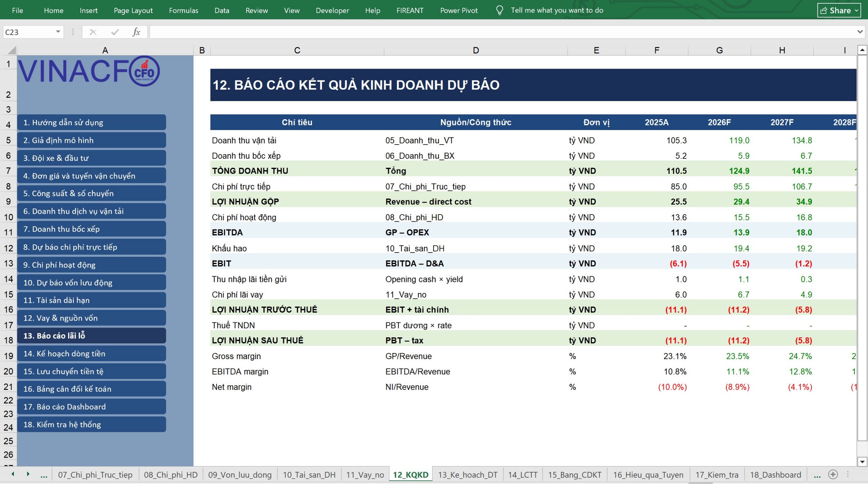
Task: Select column F header
Action: [x=657, y=50]
